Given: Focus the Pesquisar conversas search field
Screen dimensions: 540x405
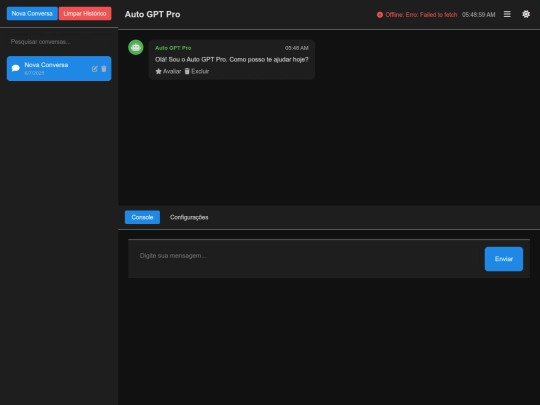Looking at the screenshot, I should tap(59, 42).
